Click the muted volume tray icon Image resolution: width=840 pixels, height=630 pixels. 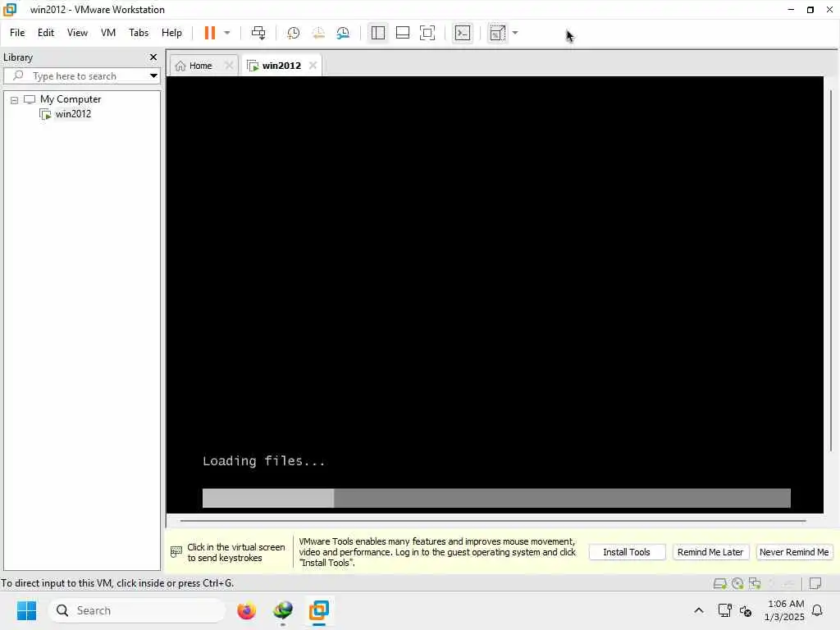point(746,610)
